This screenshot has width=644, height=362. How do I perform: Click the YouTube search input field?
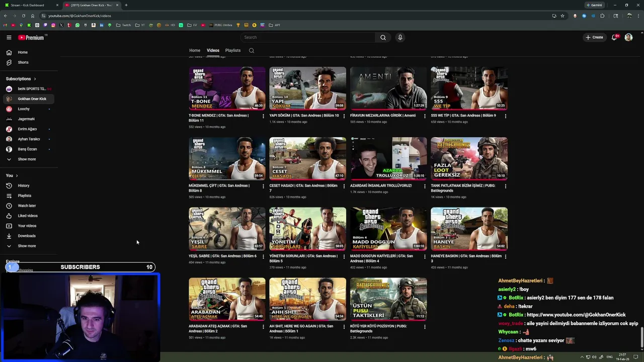308,37
